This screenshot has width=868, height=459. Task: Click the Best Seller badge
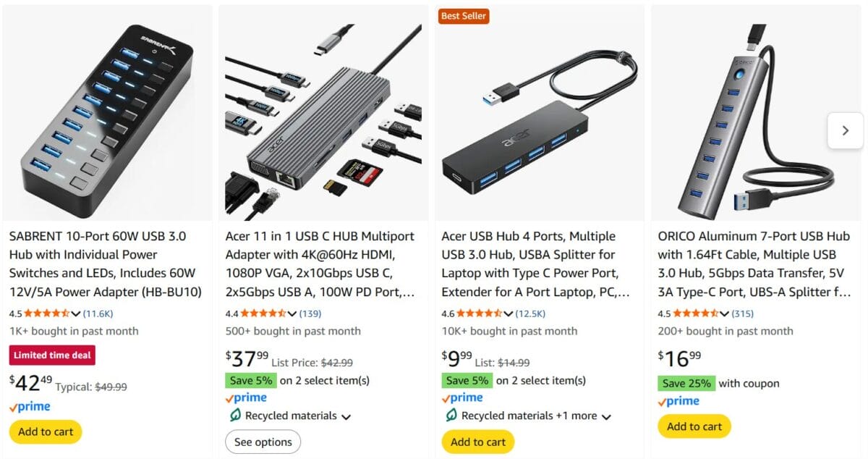tap(464, 15)
